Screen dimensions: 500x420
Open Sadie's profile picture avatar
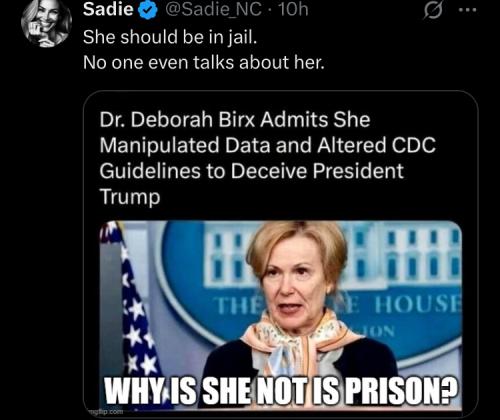point(46,22)
